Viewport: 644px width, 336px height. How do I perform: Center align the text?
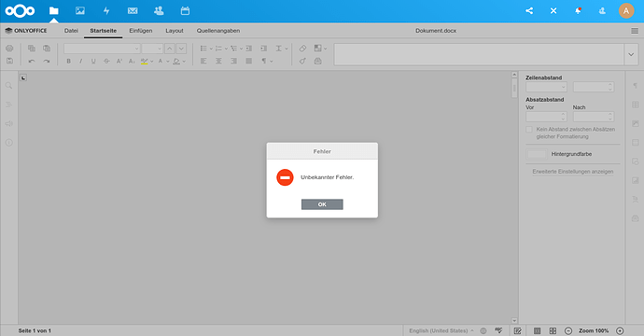coord(218,62)
